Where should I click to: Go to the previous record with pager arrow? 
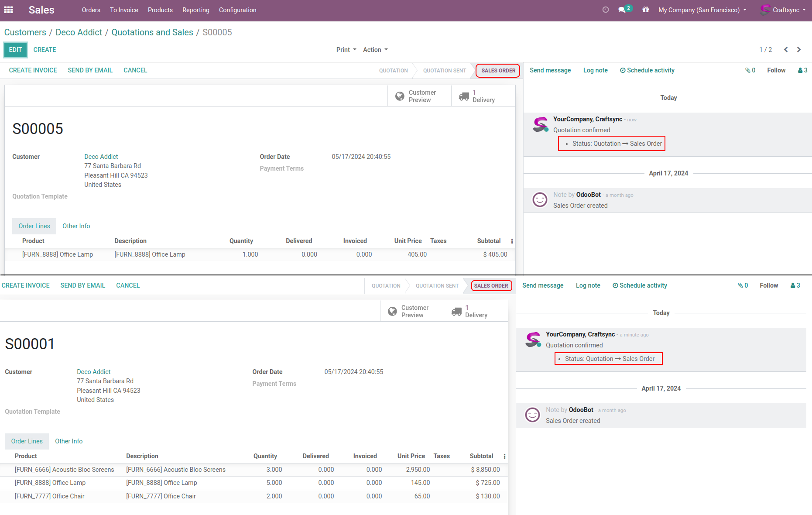tap(786, 50)
